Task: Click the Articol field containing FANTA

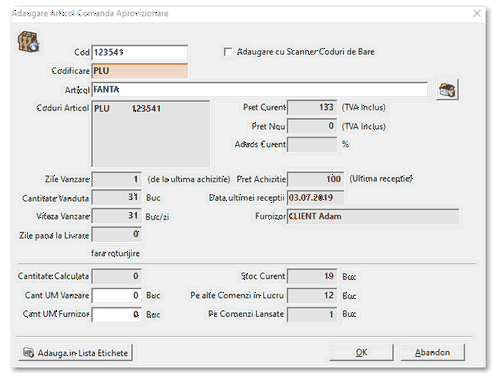Action: [259, 90]
